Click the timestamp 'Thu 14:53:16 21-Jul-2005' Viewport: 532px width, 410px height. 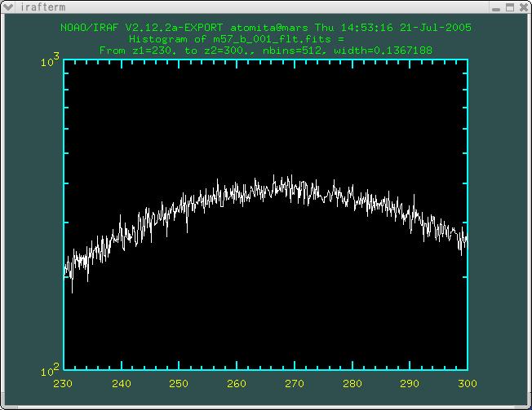click(393, 28)
